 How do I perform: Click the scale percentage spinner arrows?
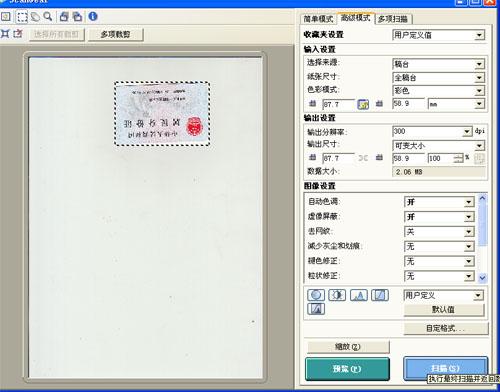pos(459,158)
